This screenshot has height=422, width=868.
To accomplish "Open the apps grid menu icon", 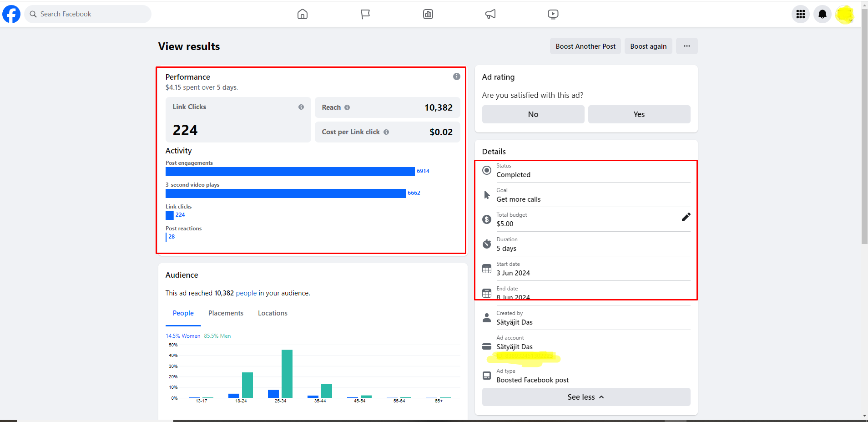I will pyautogui.click(x=801, y=14).
